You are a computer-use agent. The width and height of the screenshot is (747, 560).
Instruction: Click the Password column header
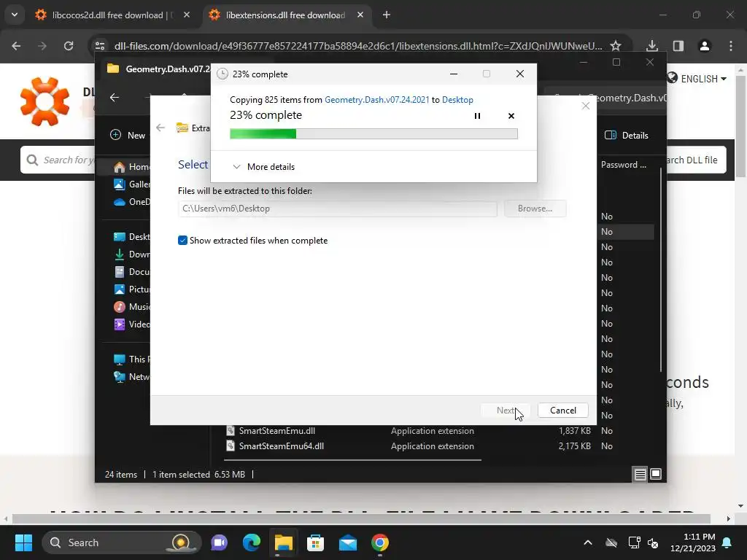(623, 165)
